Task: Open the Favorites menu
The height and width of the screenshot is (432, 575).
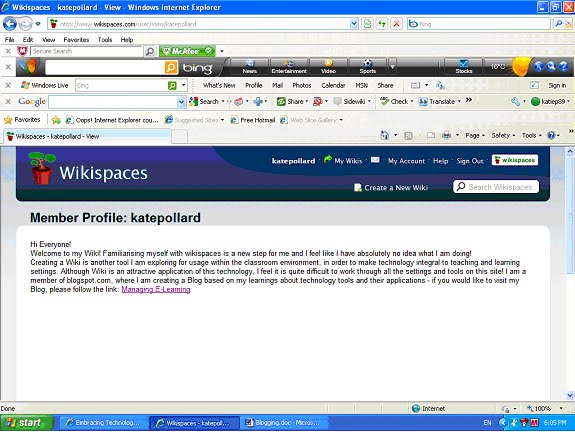Action: pyautogui.click(x=76, y=40)
